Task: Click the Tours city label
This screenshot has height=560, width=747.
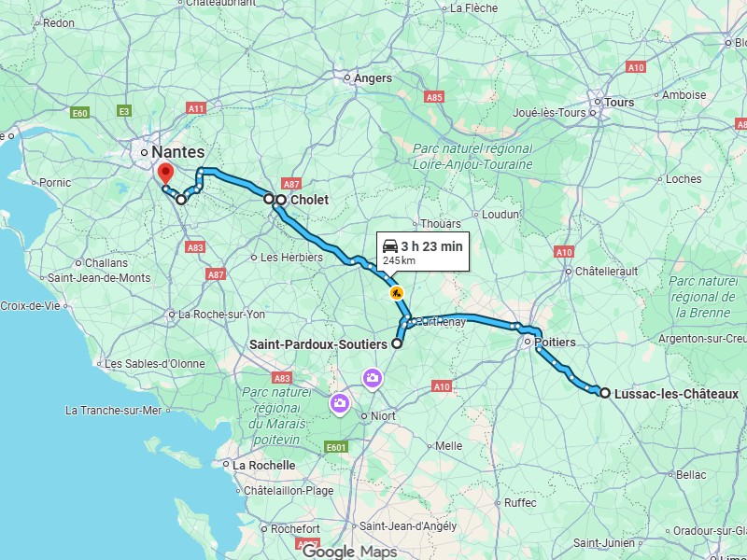Action: [619, 103]
